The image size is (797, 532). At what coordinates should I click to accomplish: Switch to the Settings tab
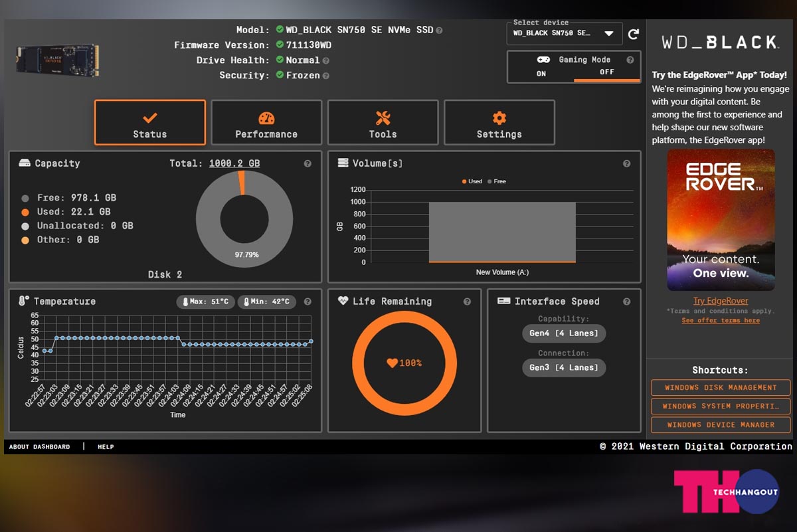(x=499, y=122)
